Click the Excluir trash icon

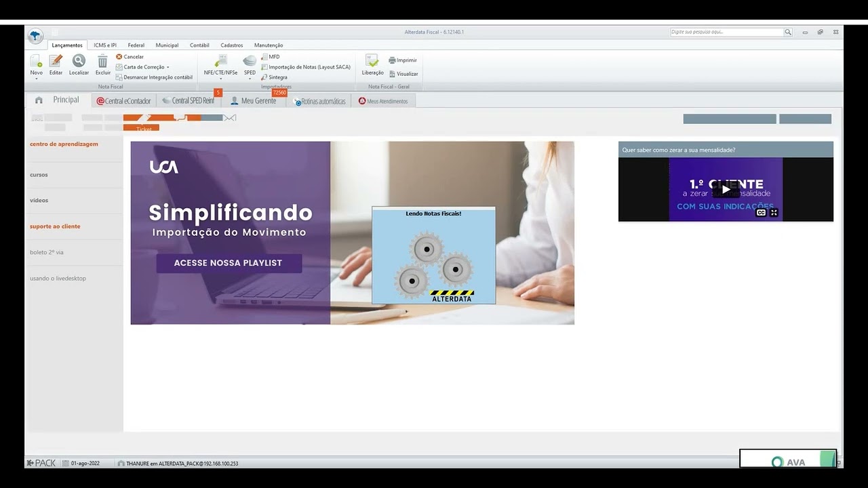(x=102, y=61)
